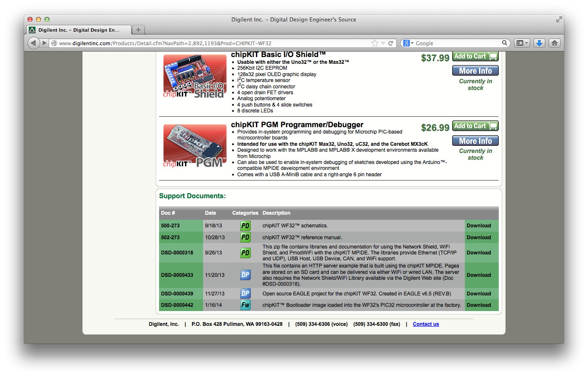Go to the browser home page
588x377 pixels.
(555, 43)
